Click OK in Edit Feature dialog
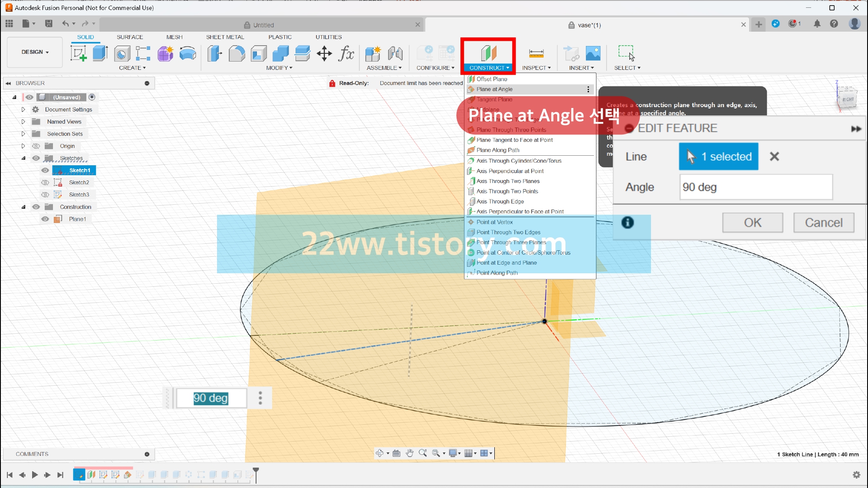This screenshot has width=868, height=488. pos(752,223)
